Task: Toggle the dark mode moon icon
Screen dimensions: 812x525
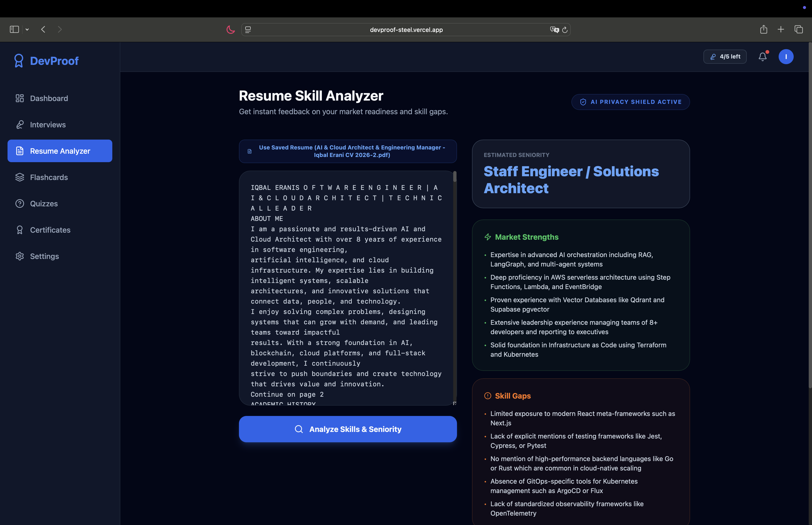Action: click(x=231, y=30)
